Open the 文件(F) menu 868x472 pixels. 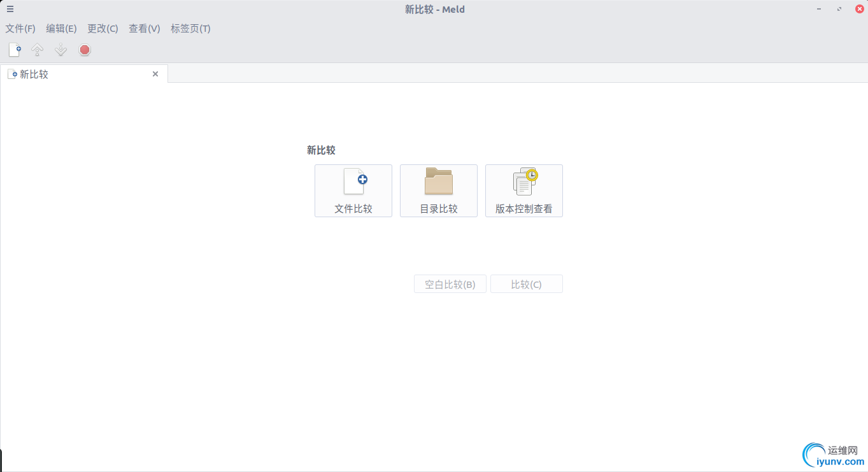20,29
